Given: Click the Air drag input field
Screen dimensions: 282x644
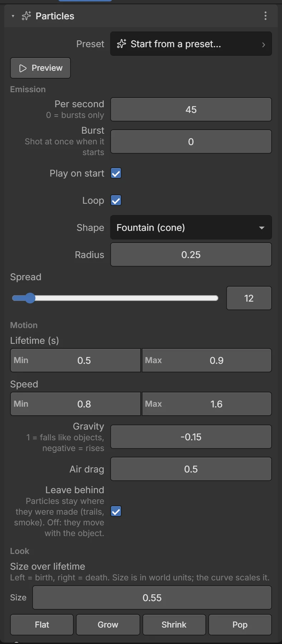Looking at the screenshot, I should [x=191, y=469].
